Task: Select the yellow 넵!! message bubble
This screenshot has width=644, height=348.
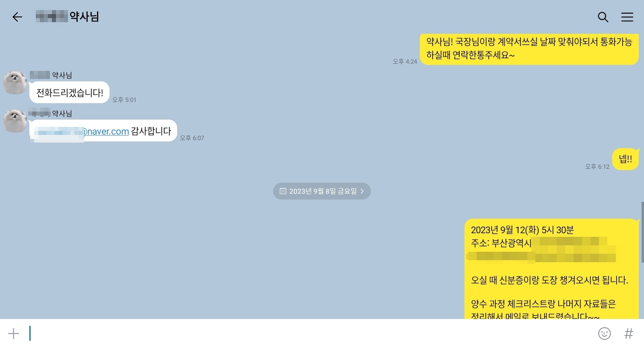Action: [x=625, y=159]
